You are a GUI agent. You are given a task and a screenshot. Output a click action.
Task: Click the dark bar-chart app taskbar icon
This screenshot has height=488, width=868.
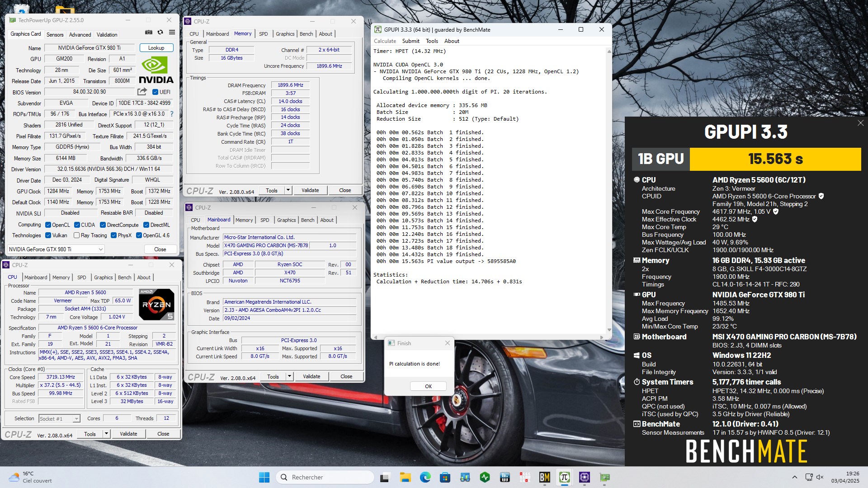click(505, 477)
